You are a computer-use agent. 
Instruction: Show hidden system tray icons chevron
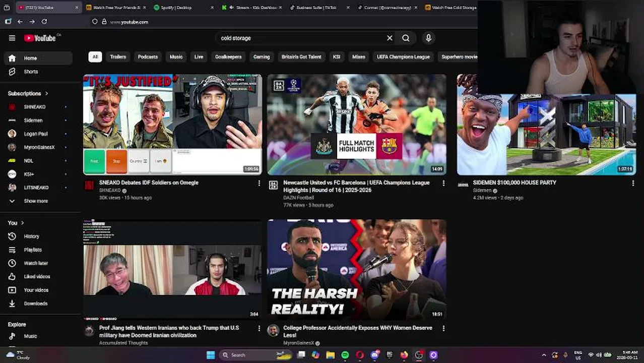click(x=544, y=355)
